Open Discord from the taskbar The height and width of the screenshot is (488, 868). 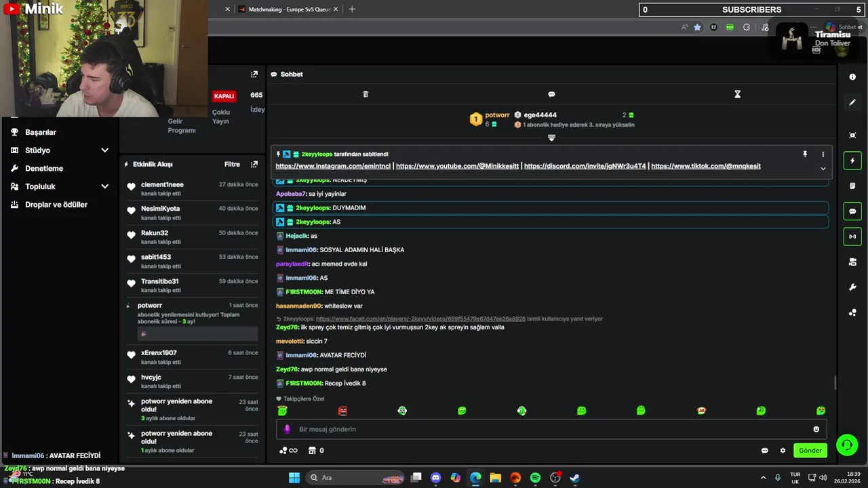436,478
